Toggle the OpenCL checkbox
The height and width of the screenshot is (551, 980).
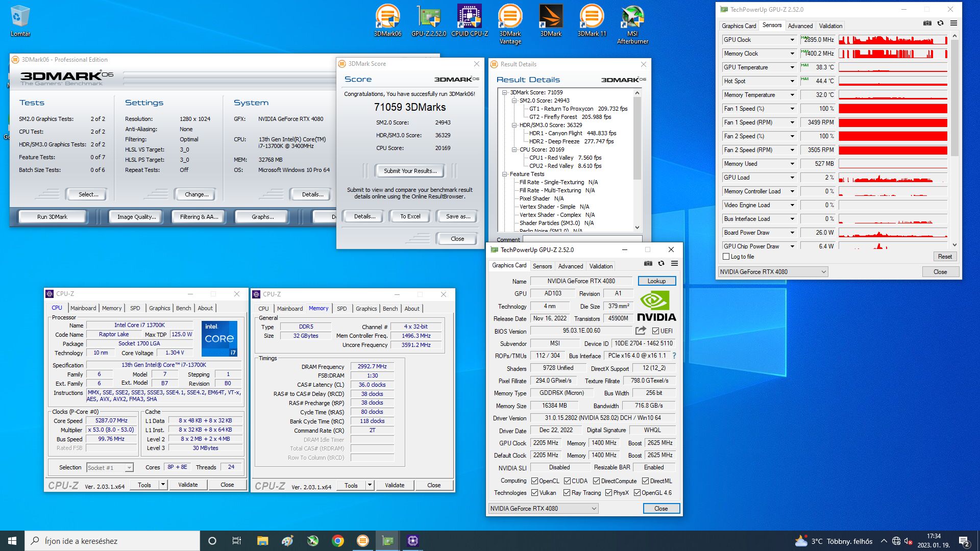[534, 481]
